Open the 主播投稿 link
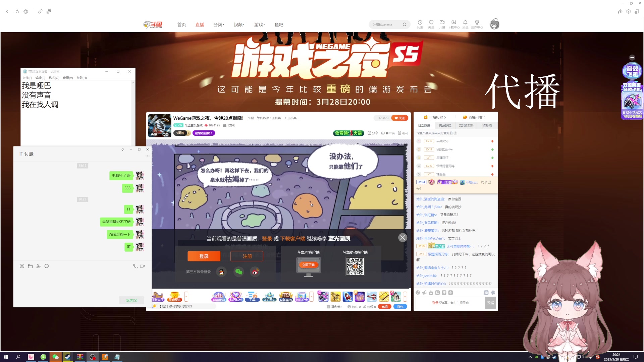644x362 pixels. coord(435,117)
